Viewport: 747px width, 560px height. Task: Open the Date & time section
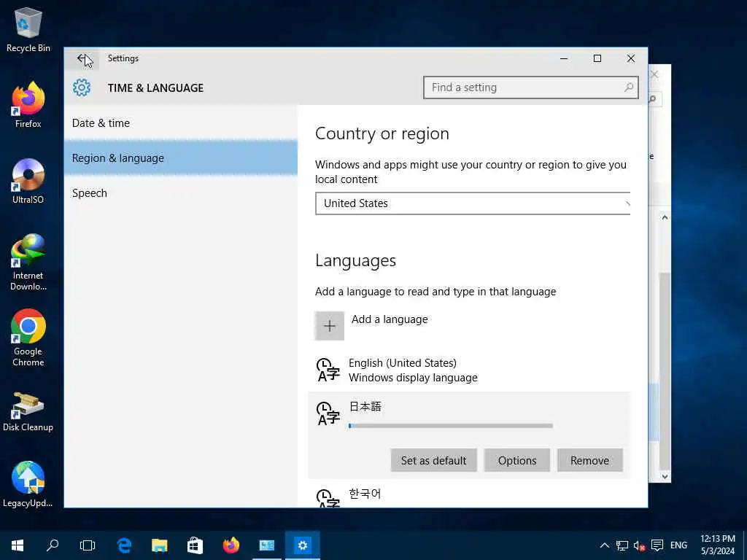click(x=181, y=122)
